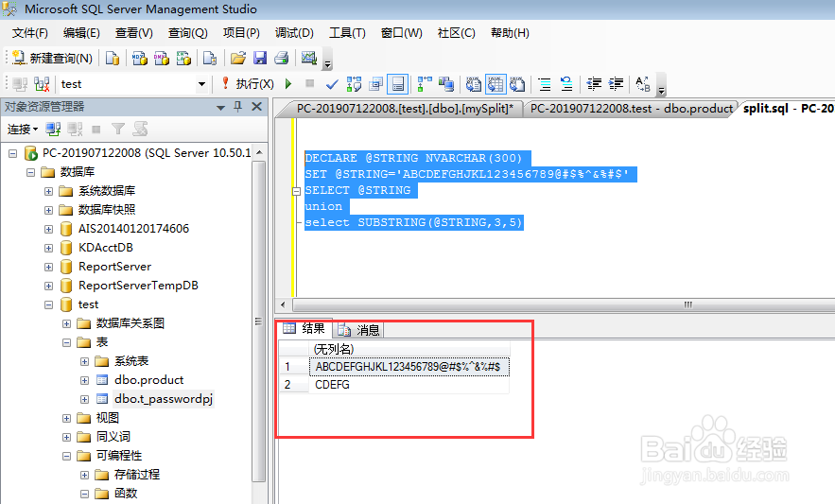Image resolution: width=835 pixels, height=504 pixels.
Task: Switch to the test - dbo.product tab
Action: [631, 109]
